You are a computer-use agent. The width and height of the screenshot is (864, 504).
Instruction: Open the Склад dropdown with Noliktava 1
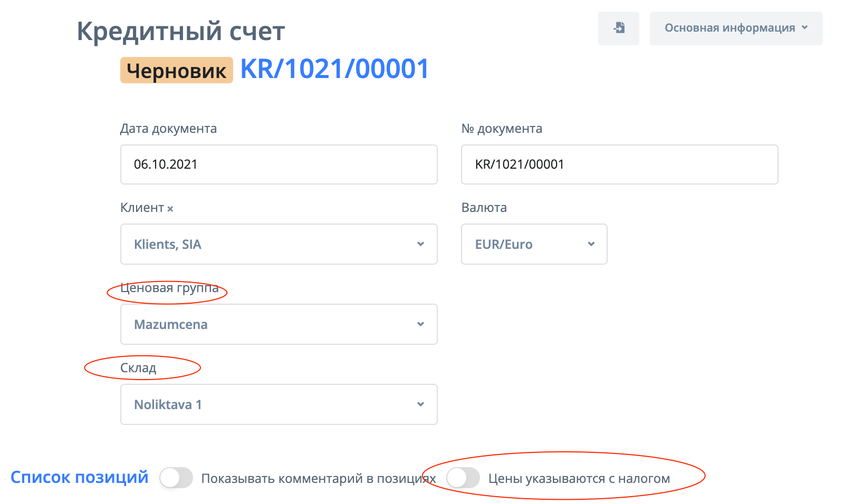click(279, 404)
